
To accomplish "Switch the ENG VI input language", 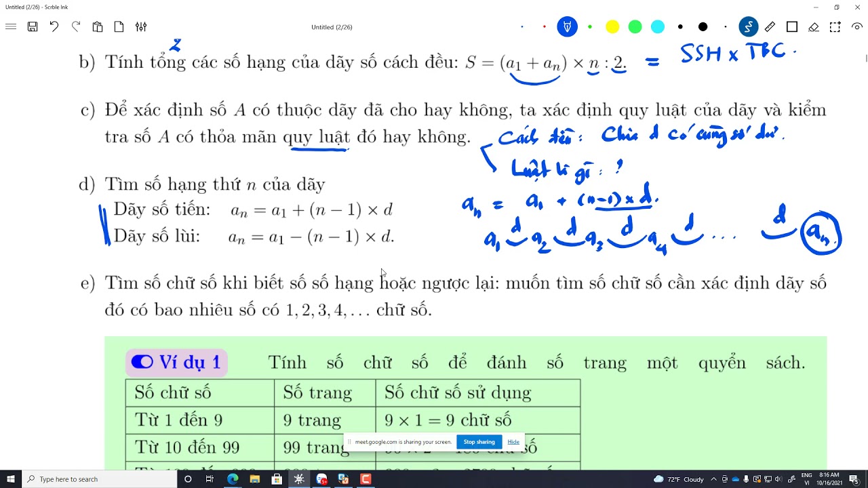I will (807, 479).
